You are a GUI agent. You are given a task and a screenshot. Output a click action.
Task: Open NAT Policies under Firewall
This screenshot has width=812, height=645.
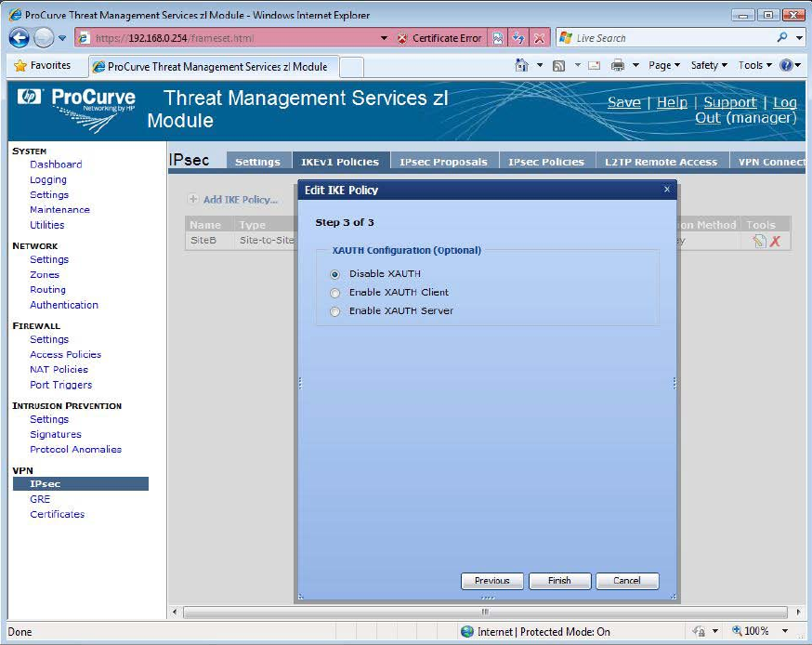(59, 369)
